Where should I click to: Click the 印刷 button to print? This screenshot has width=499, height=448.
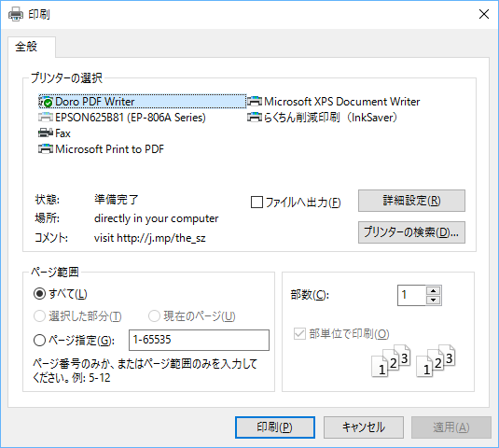coord(275,427)
